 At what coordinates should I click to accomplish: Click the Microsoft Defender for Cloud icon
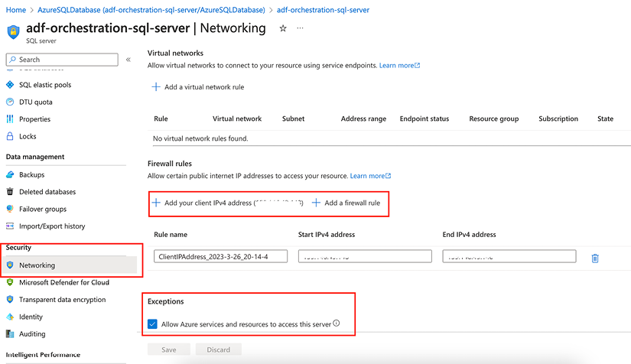10,282
